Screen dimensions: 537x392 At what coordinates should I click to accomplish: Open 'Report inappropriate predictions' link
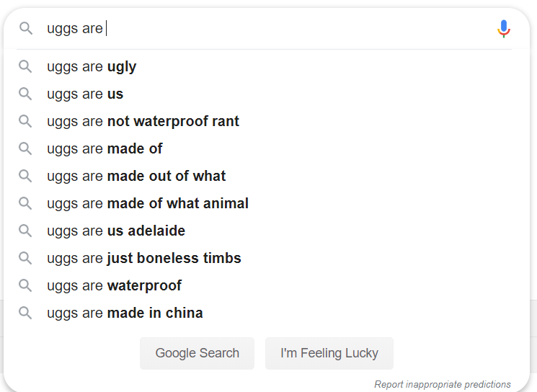(442, 384)
